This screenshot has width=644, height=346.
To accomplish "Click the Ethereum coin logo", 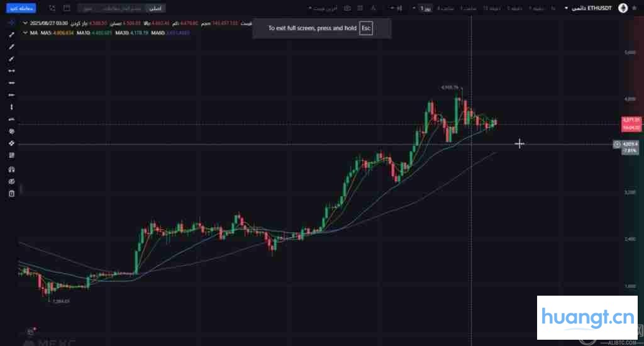I will tap(623, 8).
